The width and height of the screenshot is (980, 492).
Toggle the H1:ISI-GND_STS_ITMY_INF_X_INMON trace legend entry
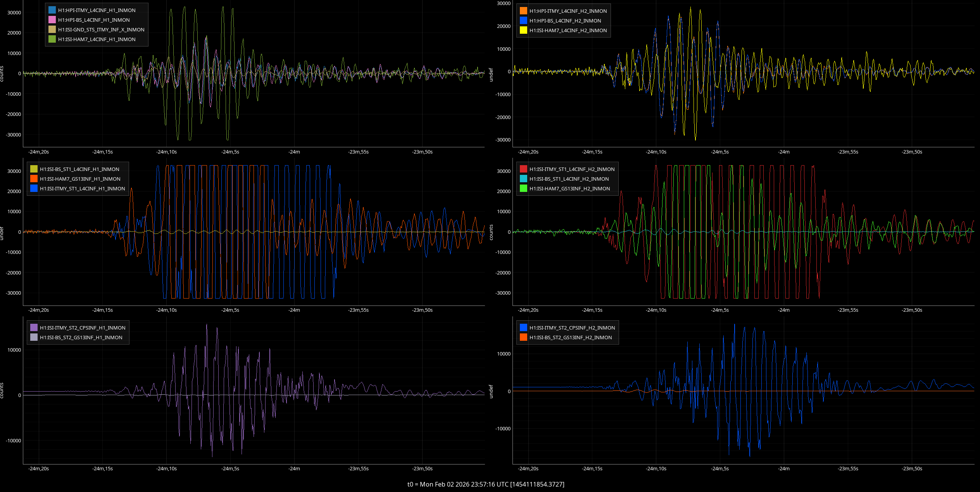[x=101, y=30]
